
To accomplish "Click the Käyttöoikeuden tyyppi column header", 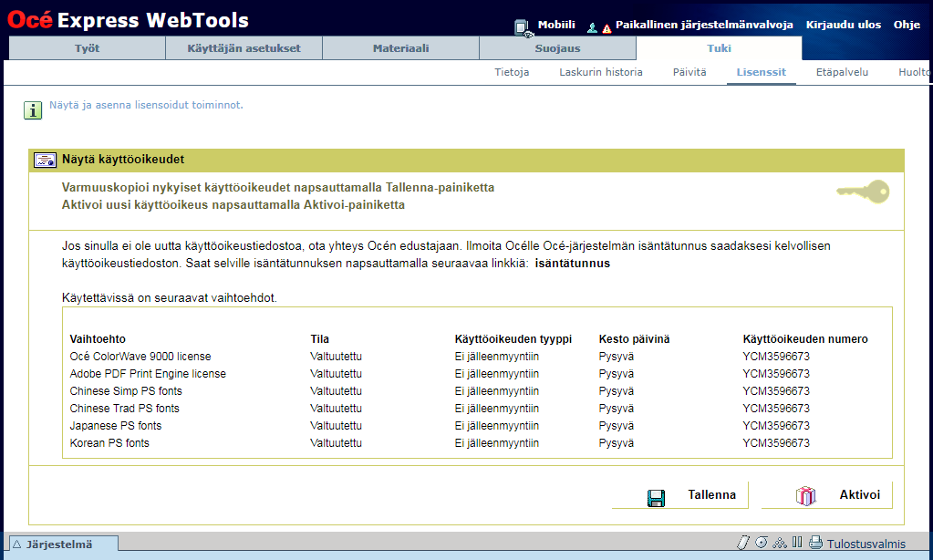I will pos(513,339).
